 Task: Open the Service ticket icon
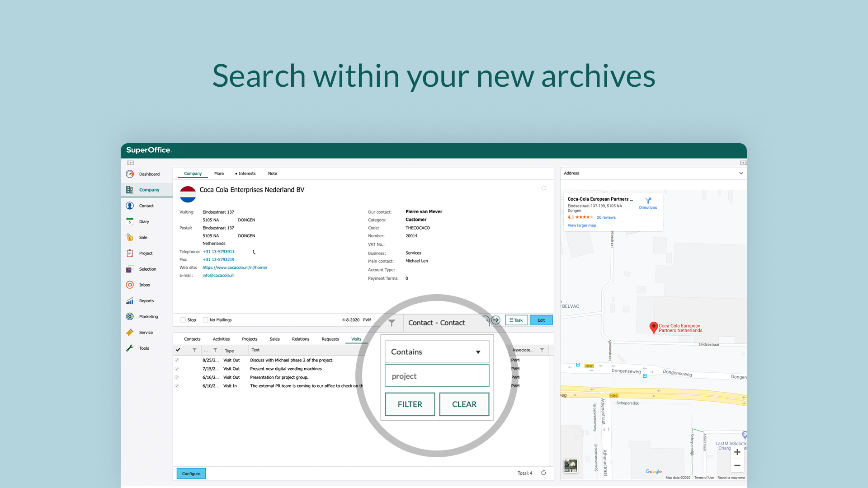[130, 332]
